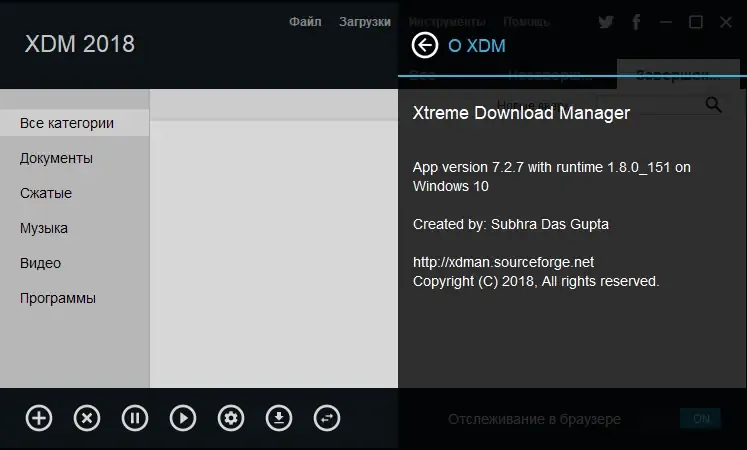The width and height of the screenshot is (747, 450).
Task: Add a new download with plus icon
Action: pos(39,418)
